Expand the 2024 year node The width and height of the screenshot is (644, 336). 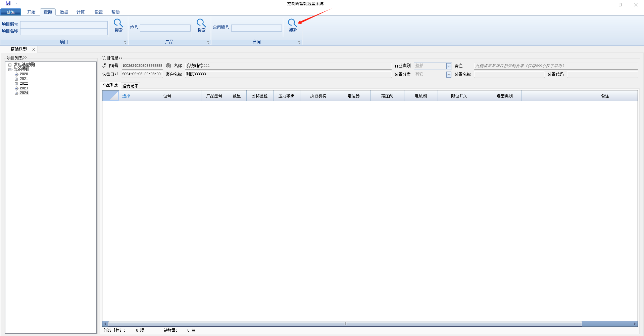pyautogui.click(x=16, y=93)
